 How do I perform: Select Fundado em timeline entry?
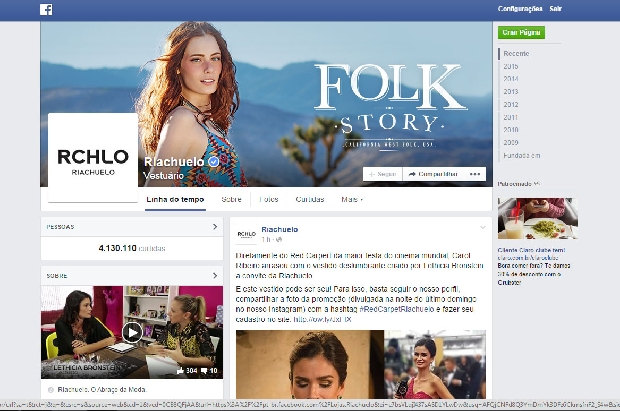point(522,155)
